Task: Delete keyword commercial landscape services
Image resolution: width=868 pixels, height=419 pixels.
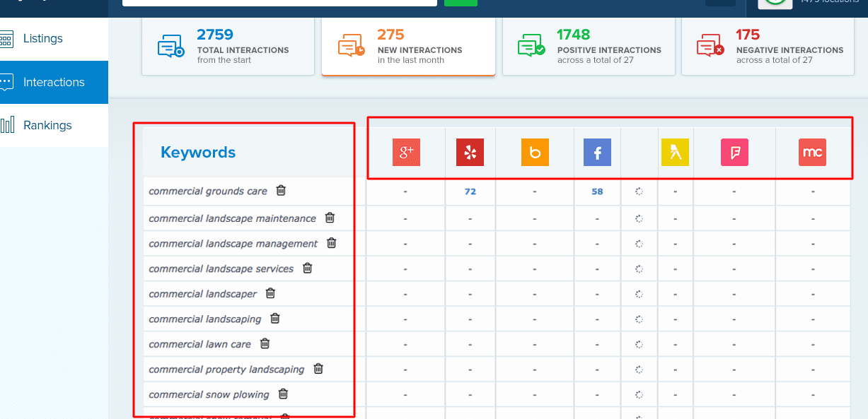Action: [307, 268]
